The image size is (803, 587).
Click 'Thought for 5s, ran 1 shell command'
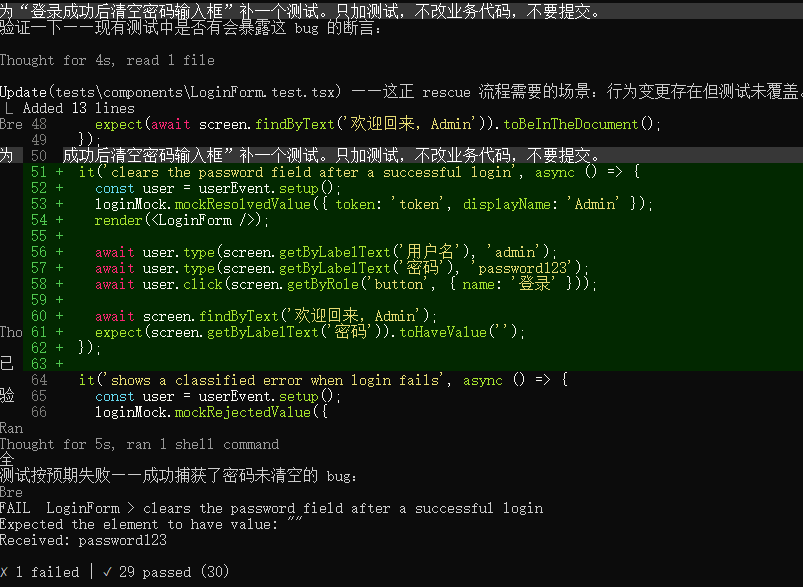[x=139, y=444]
